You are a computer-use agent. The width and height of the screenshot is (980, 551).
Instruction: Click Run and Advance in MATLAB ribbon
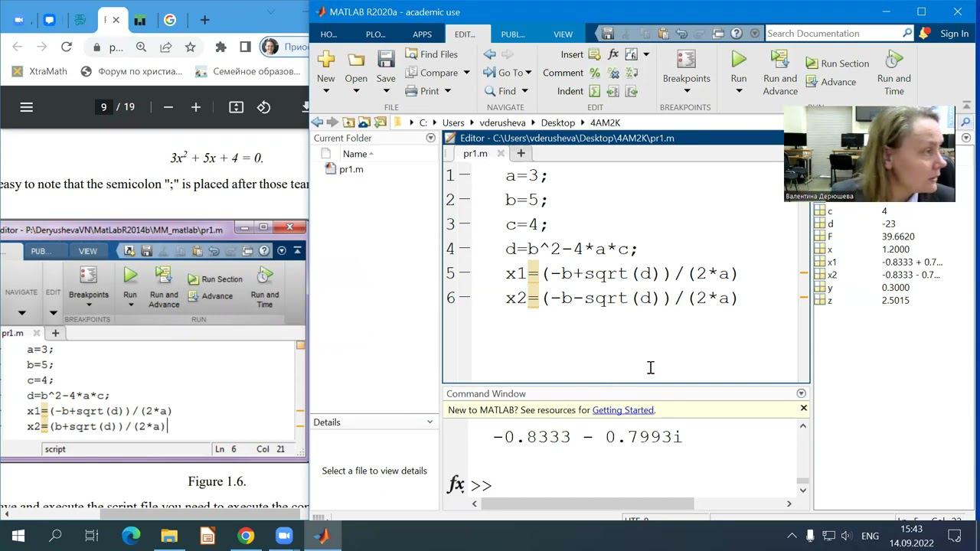pos(780,73)
